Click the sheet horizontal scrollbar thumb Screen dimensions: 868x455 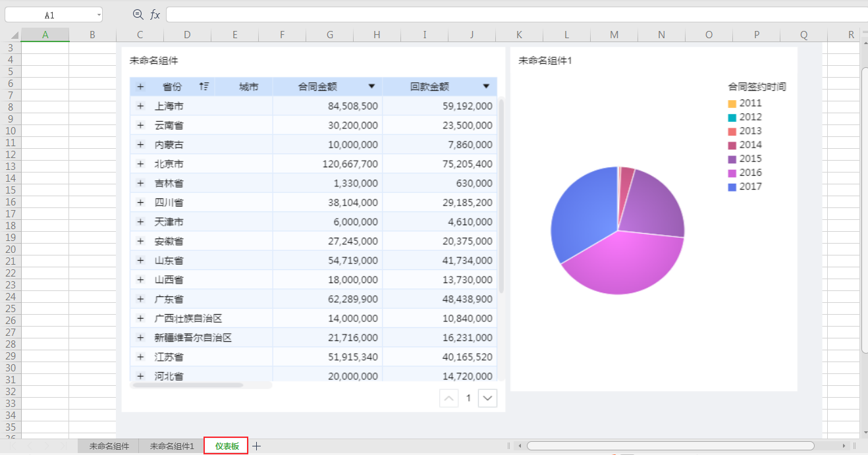click(670, 446)
